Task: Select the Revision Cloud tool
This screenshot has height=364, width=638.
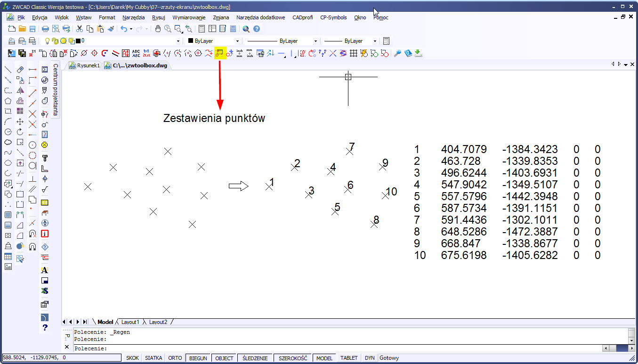Action: 8,142
